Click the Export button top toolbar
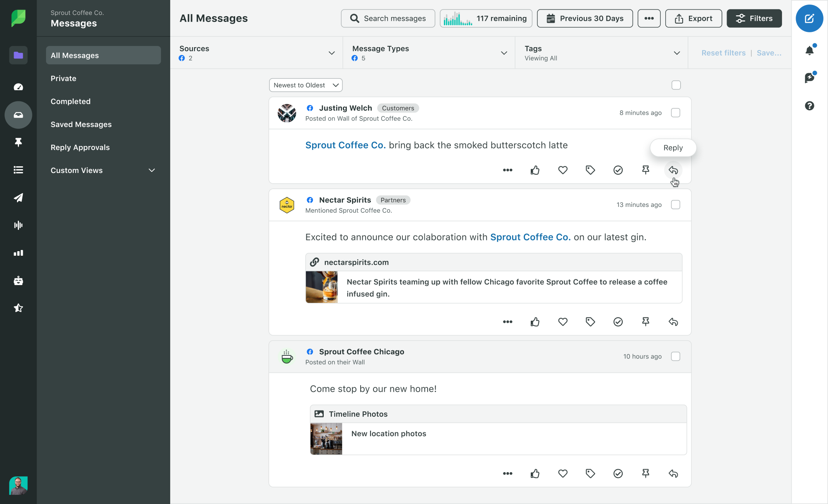This screenshot has width=828, height=504. tap(693, 18)
